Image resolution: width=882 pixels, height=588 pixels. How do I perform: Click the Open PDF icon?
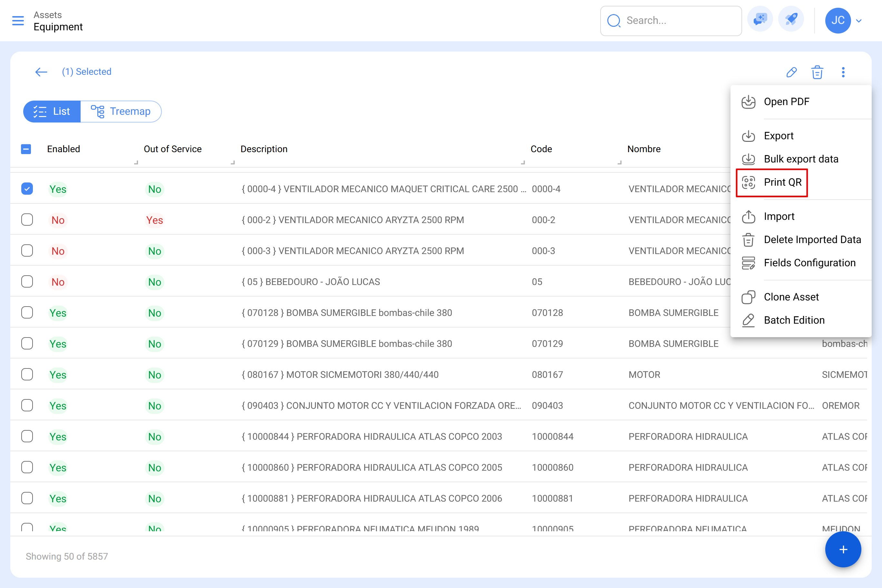(748, 102)
